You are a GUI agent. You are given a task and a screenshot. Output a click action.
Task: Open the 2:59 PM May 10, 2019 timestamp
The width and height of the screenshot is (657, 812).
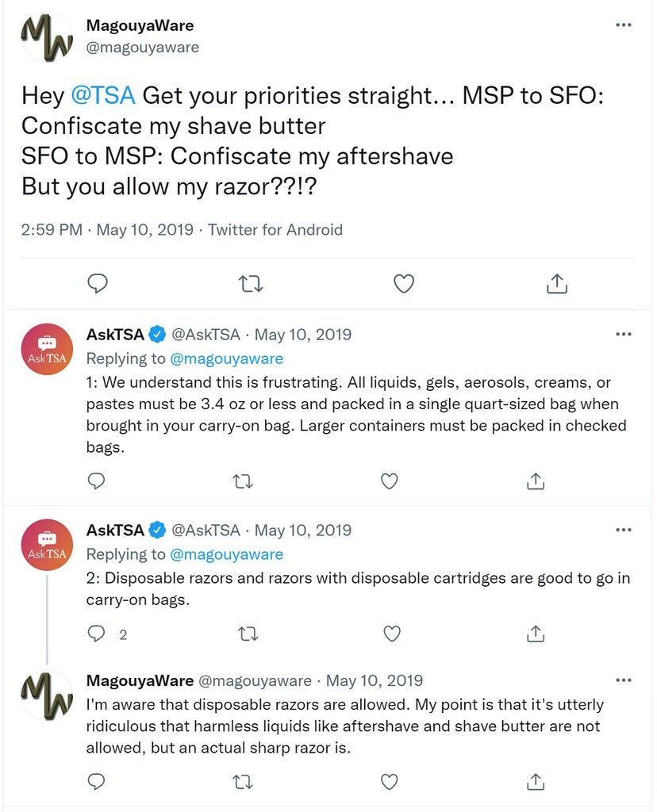point(107,230)
